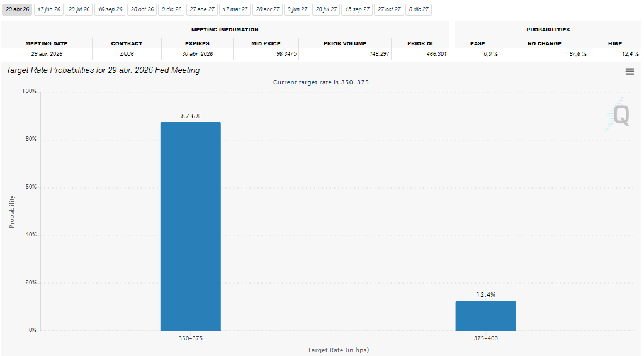Go to the 16 sep.26 meeting tab
Screen dimensions: 644x356
point(110,9)
